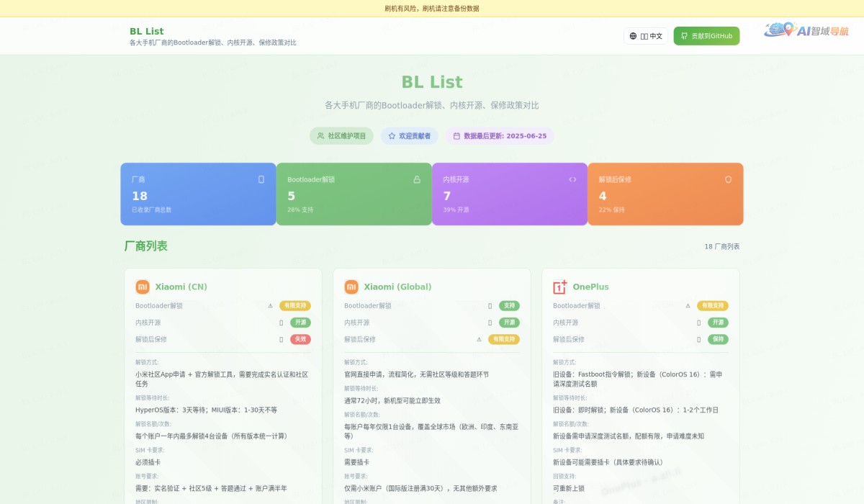
Task: Expand warranty details via OnePlus 保持 badge
Action: (x=718, y=340)
